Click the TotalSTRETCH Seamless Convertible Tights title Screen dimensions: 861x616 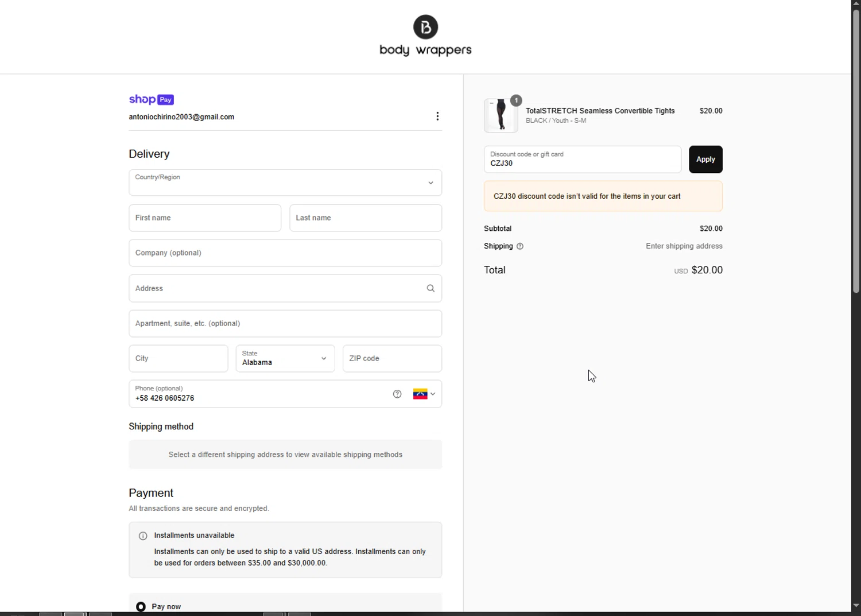pos(600,111)
